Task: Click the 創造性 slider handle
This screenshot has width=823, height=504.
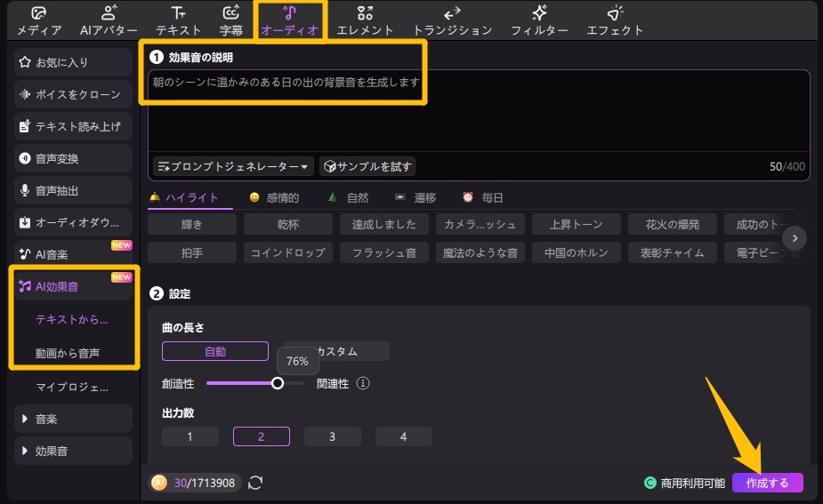Action: tap(278, 383)
